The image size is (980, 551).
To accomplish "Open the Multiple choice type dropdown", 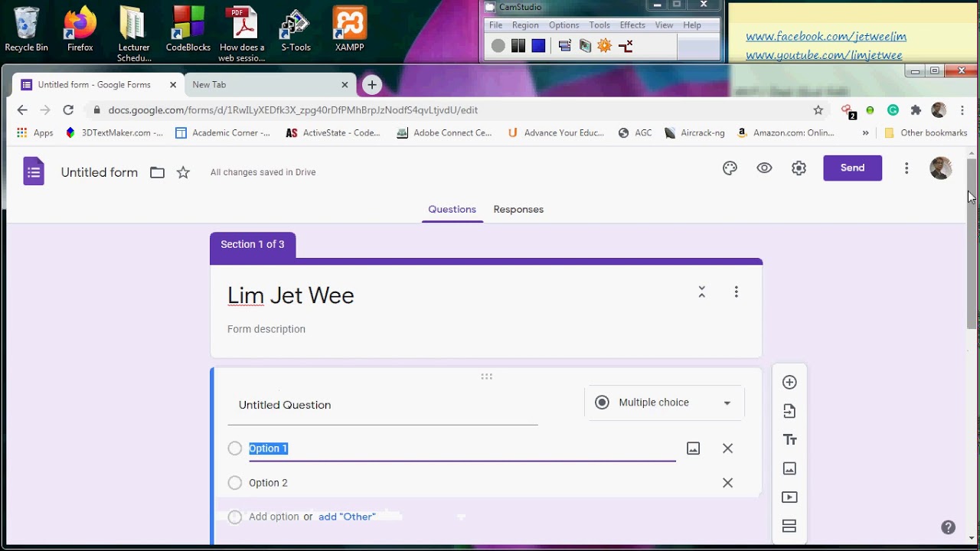I will 665,403.
